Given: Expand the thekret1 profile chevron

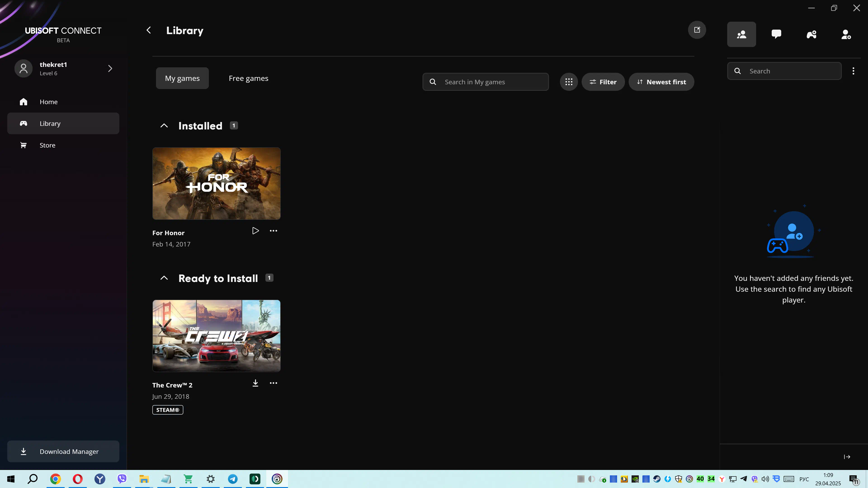Looking at the screenshot, I should click(110, 69).
